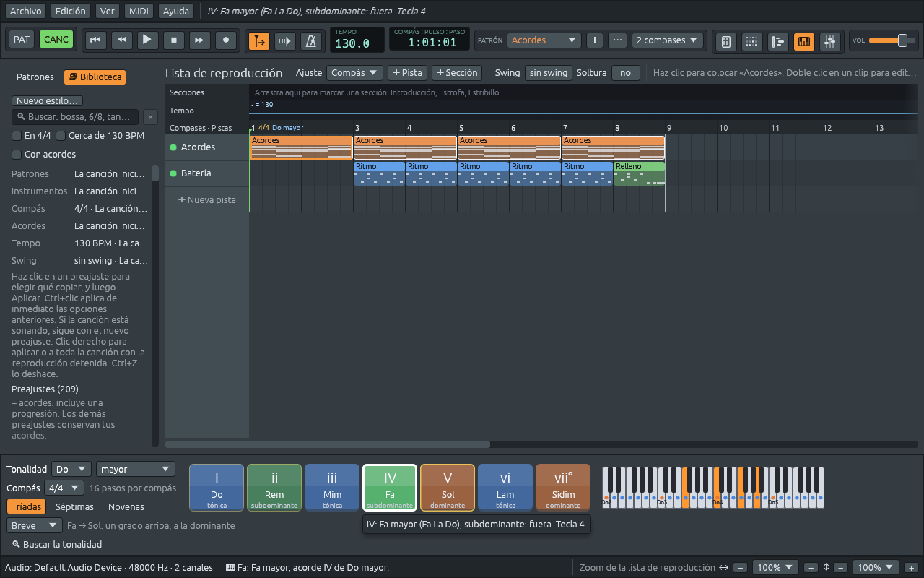The width and height of the screenshot is (924, 578).
Task: Start playback with the play button
Action: pos(147,40)
